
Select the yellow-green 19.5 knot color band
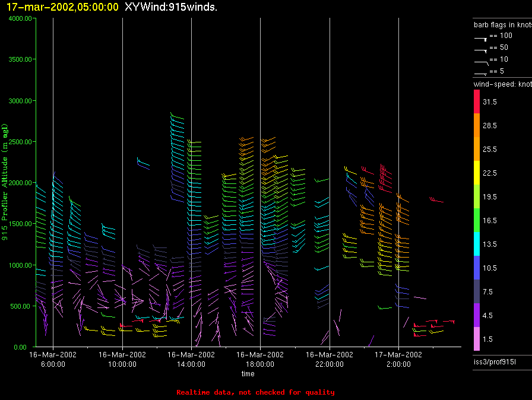point(477,196)
